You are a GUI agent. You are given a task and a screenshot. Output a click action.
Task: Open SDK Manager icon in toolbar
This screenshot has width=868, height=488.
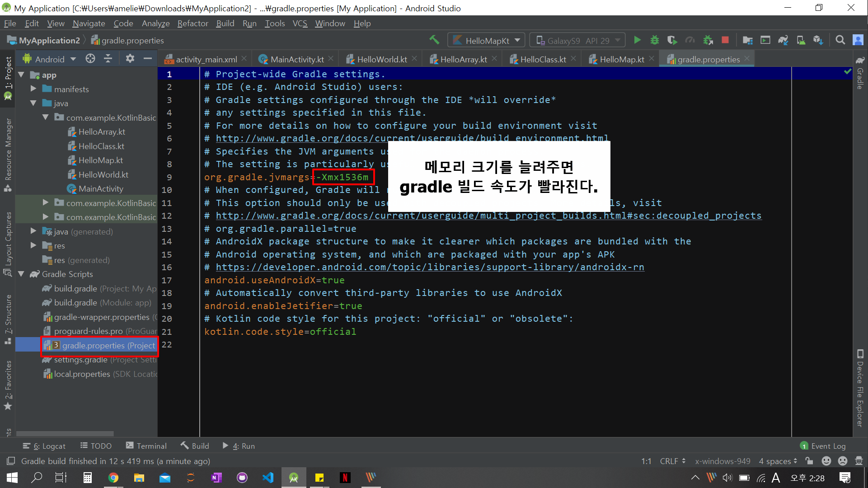pyautogui.click(x=818, y=40)
